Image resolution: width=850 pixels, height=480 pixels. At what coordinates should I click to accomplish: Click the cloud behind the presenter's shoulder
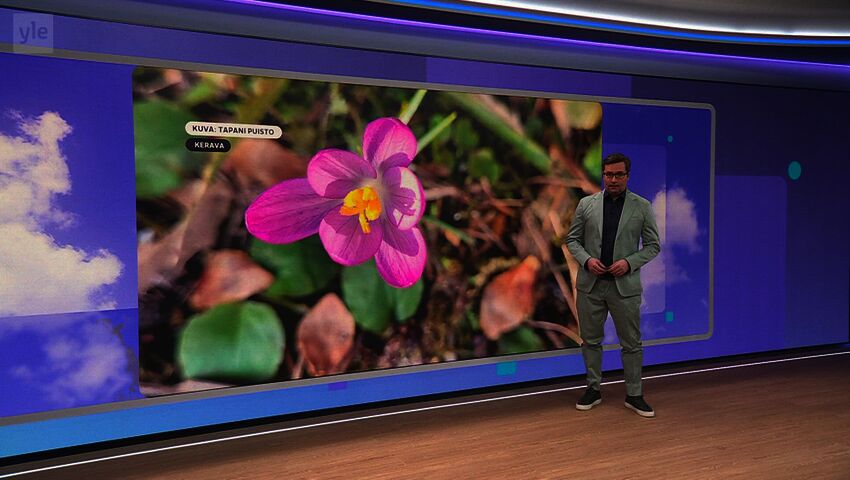(675, 219)
